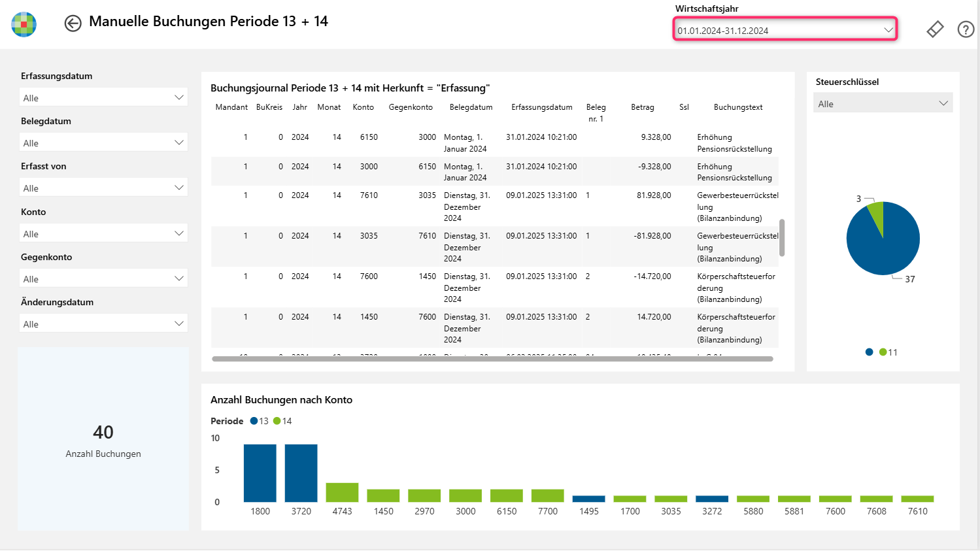The image size is (980, 551).
Task: Select the bar for Konto 1450
Action: 383,495
